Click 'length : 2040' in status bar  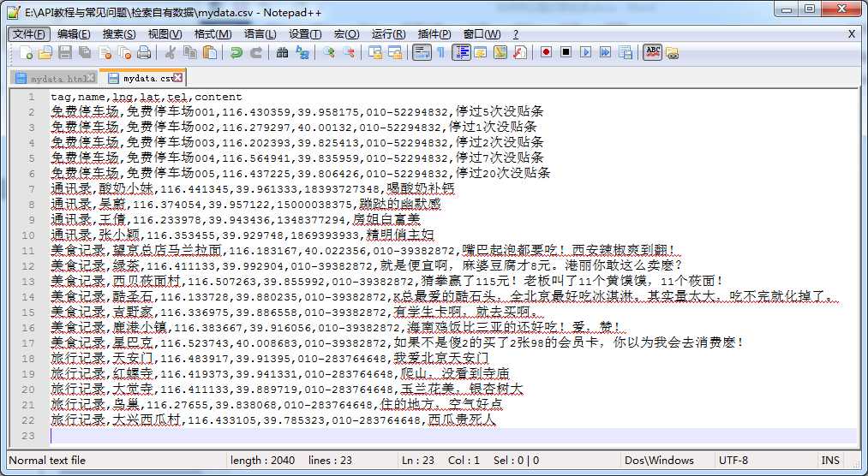point(262,461)
